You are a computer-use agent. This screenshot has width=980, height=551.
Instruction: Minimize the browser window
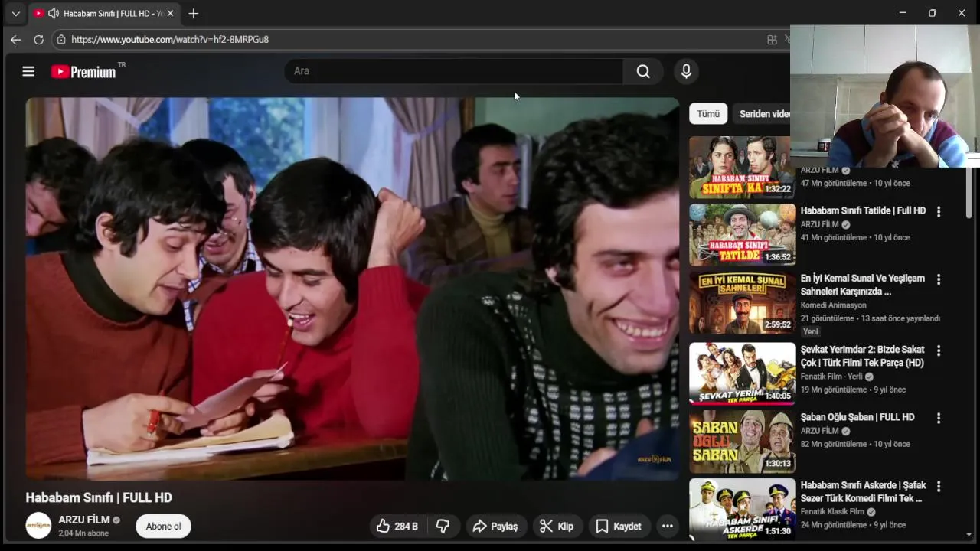903,13
